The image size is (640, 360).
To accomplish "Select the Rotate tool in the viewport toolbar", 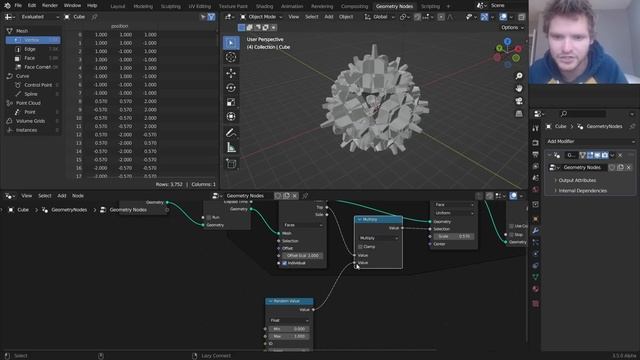I will (x=231, y=88).
